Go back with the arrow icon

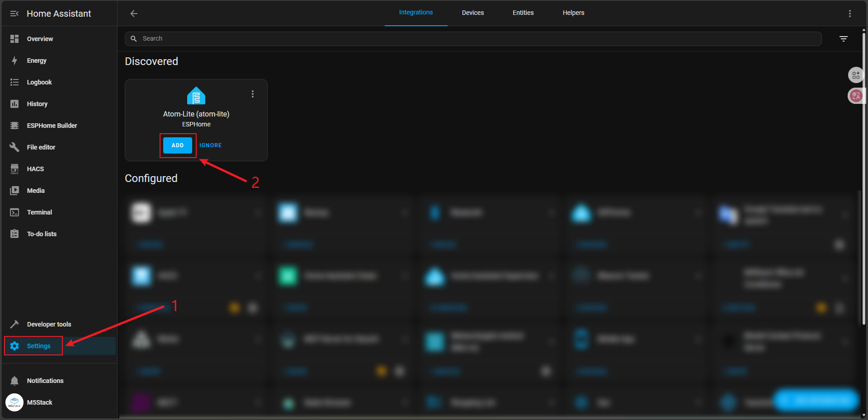(134, 14)
